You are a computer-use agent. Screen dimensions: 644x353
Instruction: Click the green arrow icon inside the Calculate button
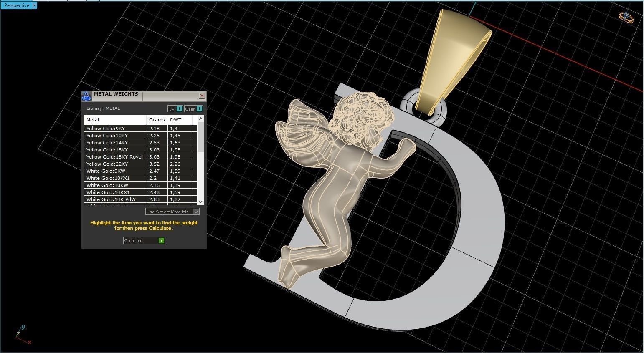coord(161,240)
